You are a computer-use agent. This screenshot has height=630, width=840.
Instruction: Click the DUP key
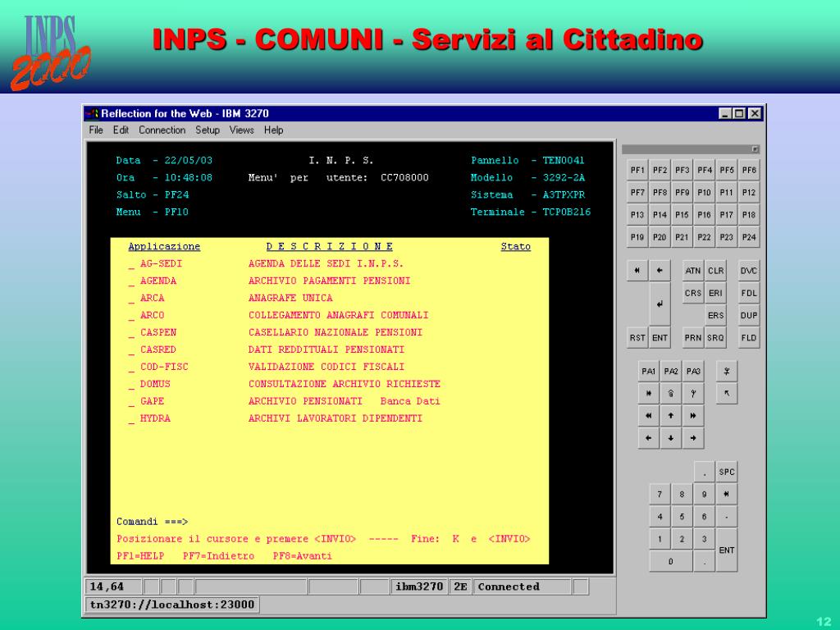[749, 316]
